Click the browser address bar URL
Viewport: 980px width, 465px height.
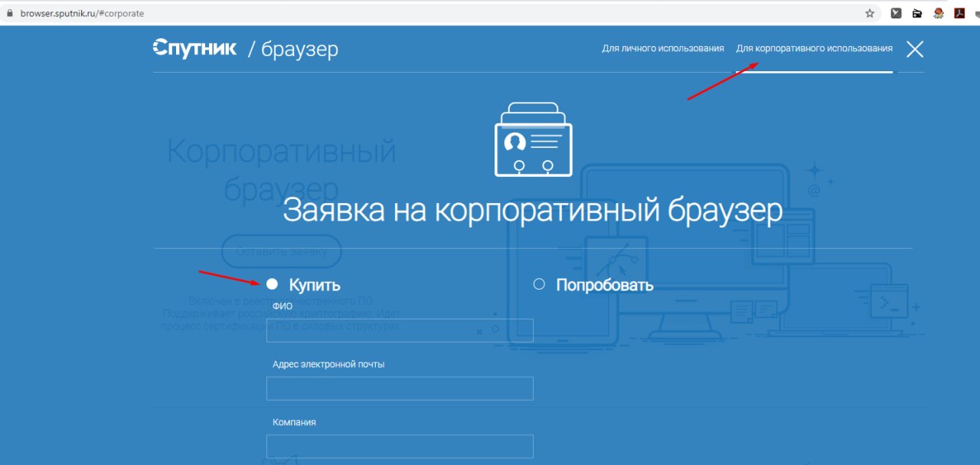pyautogui.click(x=82, y=13)
